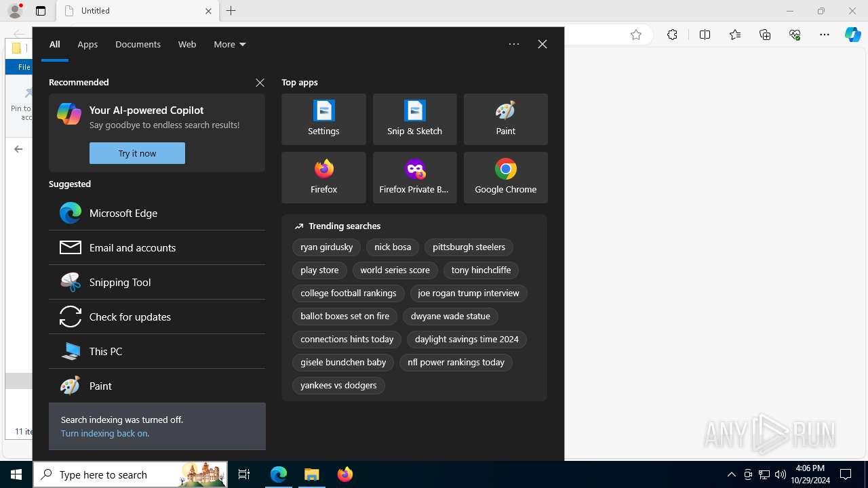The height and width of the screenshot is (488, 868).
Task: Search trending 'yankees vs dodgers'
Action: (338, 386)
